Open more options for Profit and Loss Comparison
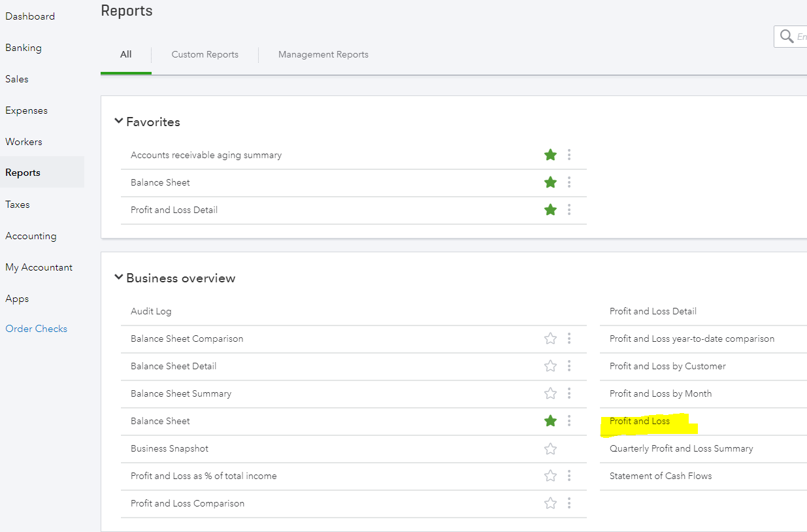Image resolution: width=807 pixels, height=532 pixels. pyautogui.click(x=569, y=503)
